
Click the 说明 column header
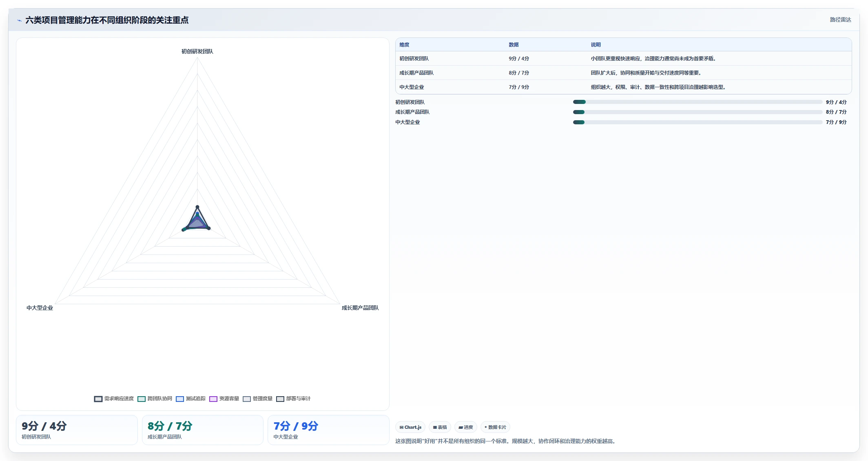[x=596, y=45]
